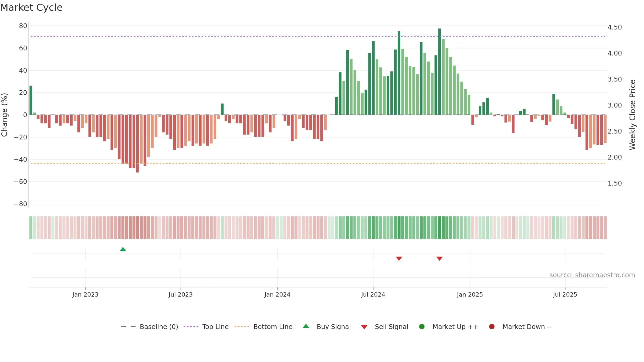The image size is (644, 362).
Task: Toggle the Market Up ++ legend entry
Action: click(x=448, y=327)
